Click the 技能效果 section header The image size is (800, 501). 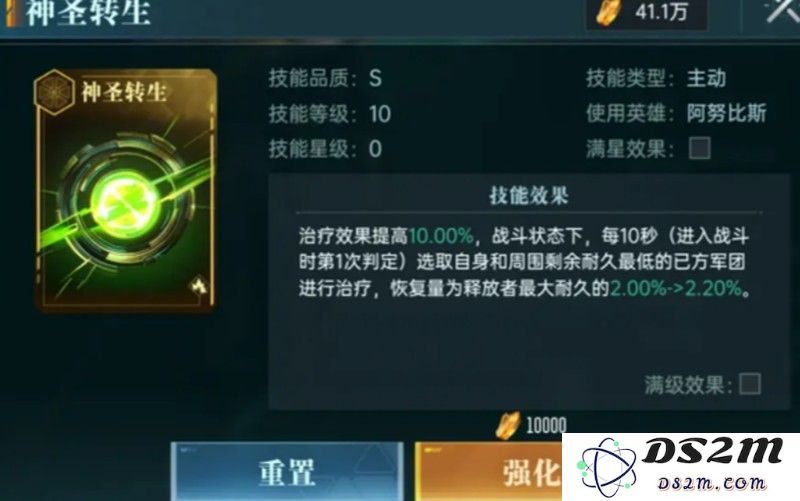[x=529, y=195]
